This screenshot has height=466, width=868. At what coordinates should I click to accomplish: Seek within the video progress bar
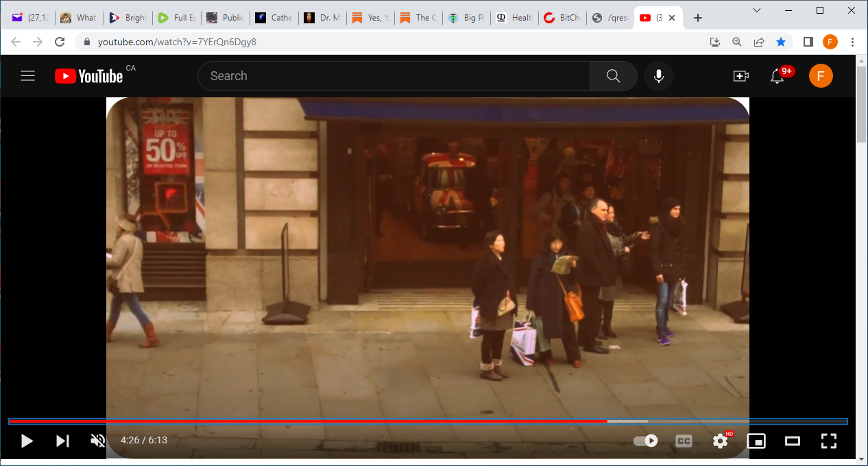pos(428,421)
